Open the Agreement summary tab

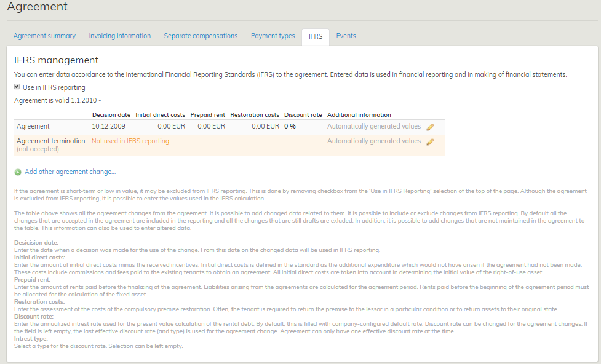(x=44, y=36)
